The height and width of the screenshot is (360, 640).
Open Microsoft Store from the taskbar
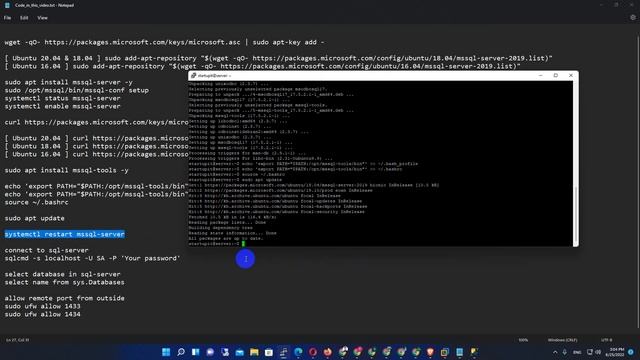269,352
